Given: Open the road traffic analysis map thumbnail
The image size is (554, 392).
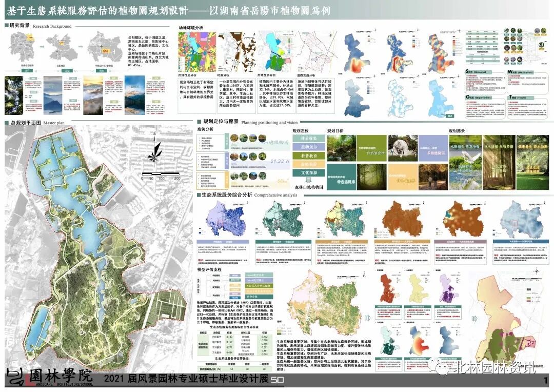Looking at the screenshot, I should coord(316,52).
